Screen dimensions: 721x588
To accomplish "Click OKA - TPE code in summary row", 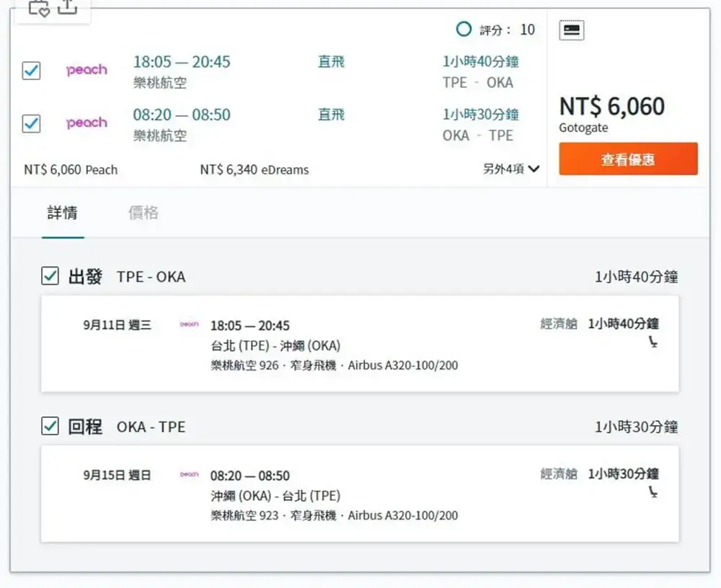I will point(478,135).
